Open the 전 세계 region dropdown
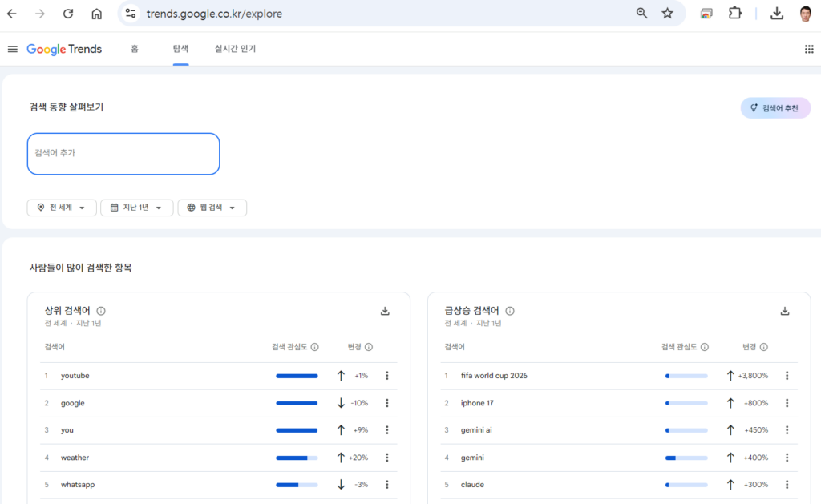 (x=62, y=208)
